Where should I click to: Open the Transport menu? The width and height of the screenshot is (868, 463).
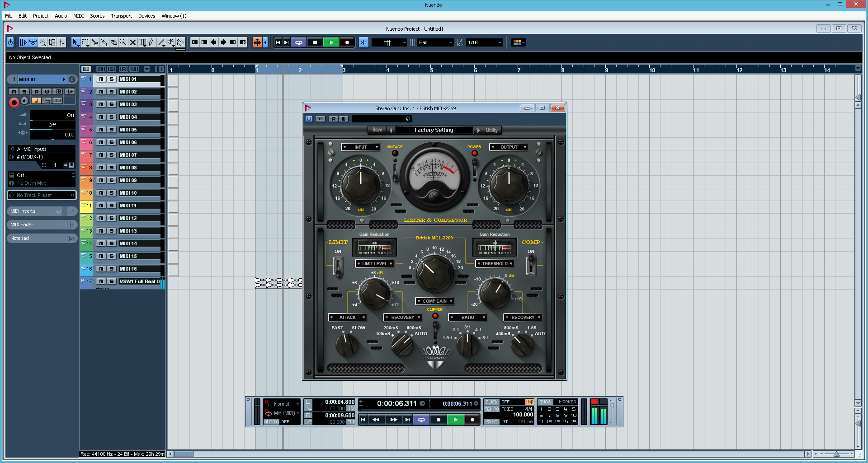tap(122, 16)
